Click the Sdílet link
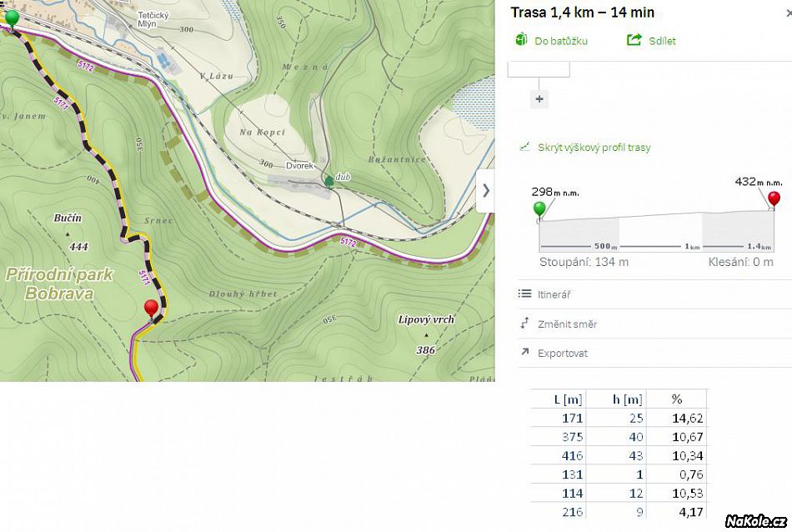The height and width of the screenshot is (532, 792). pyautogui.click(x=662, y=41)
